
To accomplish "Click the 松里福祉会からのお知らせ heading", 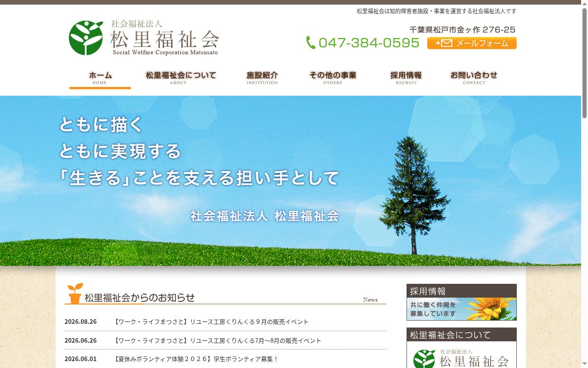I will tap(140, 298).
